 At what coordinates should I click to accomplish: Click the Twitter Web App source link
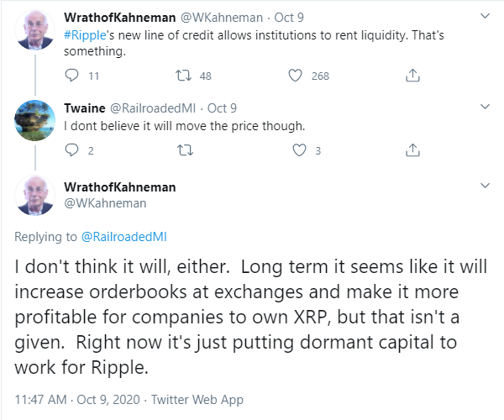[197, 400]
